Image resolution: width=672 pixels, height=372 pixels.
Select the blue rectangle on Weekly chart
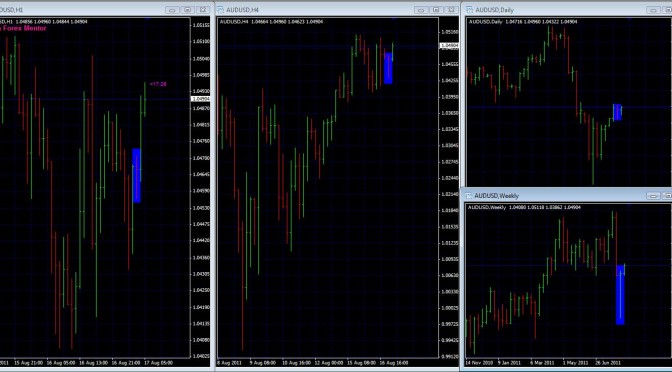pyautogui.click(x=620, y=295)
